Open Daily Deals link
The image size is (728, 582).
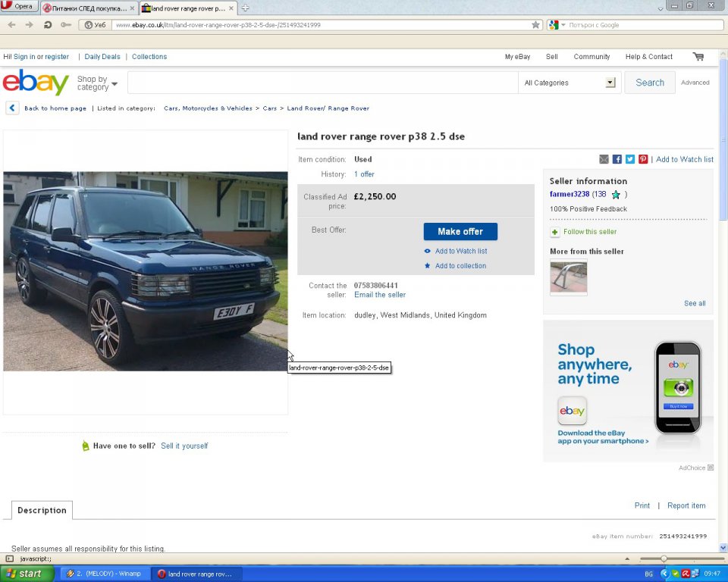coord(102,57)
